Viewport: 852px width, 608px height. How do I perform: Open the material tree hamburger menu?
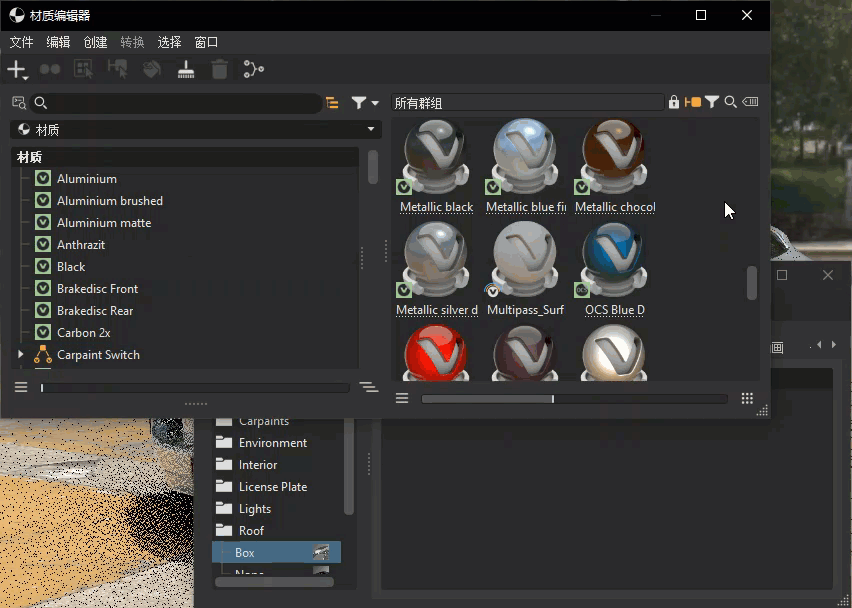tap(21, 387)
